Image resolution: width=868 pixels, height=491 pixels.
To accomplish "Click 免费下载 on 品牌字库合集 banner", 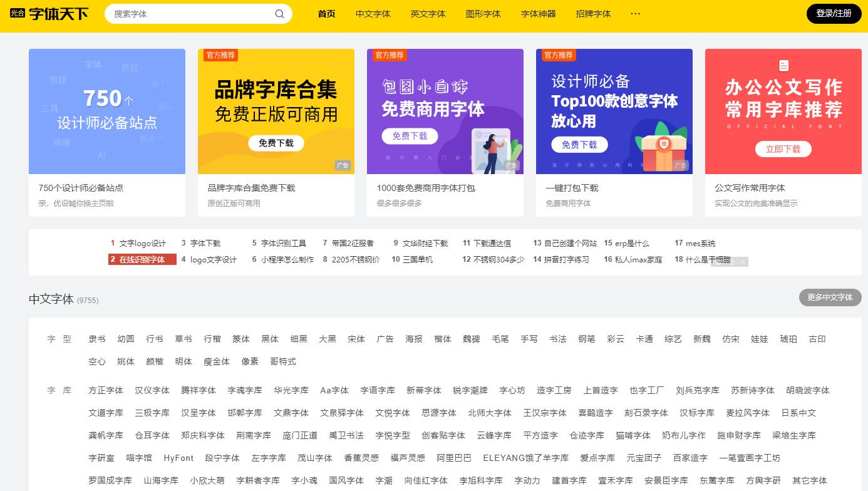I will click(x=276, y=143).
